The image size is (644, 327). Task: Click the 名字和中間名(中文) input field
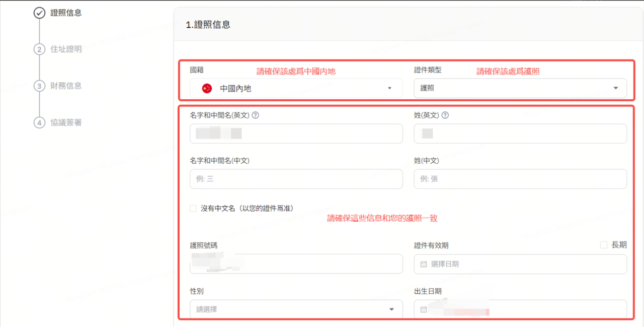(x=296, y=179)
